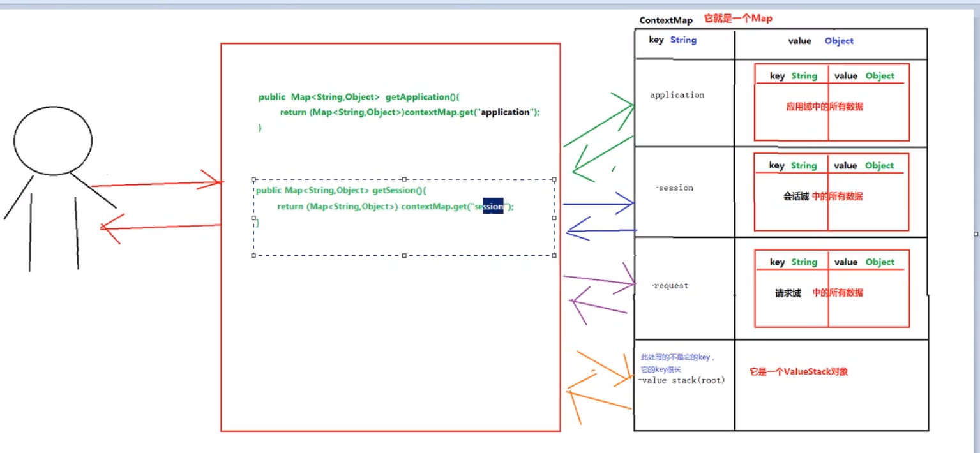980x453 pixels.
Task: Click the bottom-left handle of dashed text box
Action: tap(253, 255)
